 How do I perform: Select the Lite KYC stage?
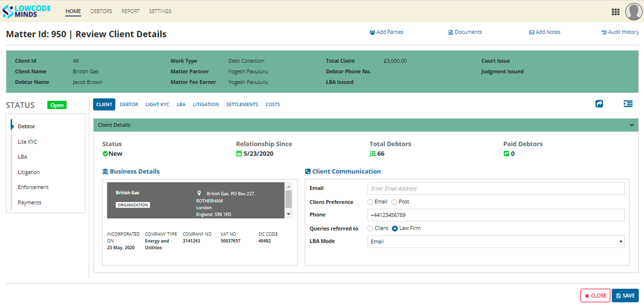(x=27, y=142)
